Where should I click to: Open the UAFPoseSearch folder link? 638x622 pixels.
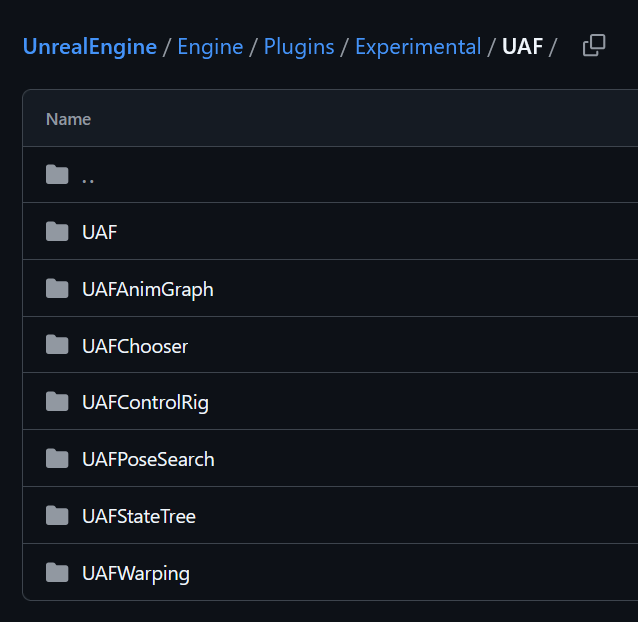[x=148, y=460]
